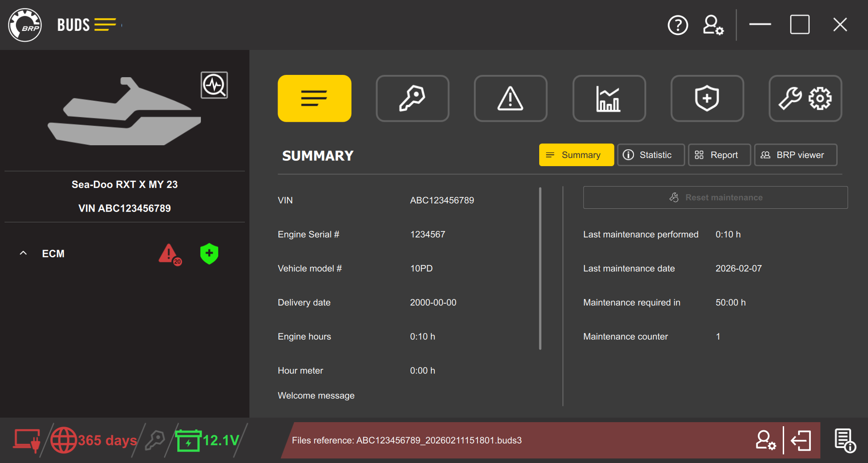Open the wrench and gear settings section

click(805, 98)
